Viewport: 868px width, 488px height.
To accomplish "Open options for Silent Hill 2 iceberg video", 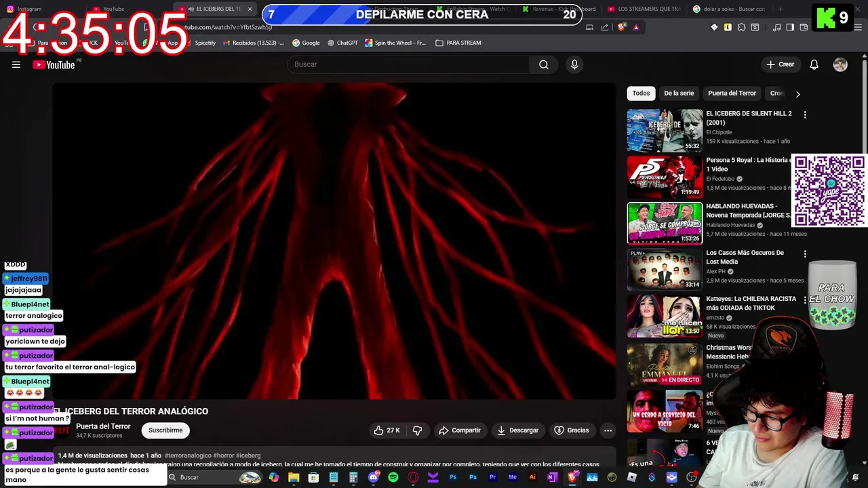I will point(805,115).
